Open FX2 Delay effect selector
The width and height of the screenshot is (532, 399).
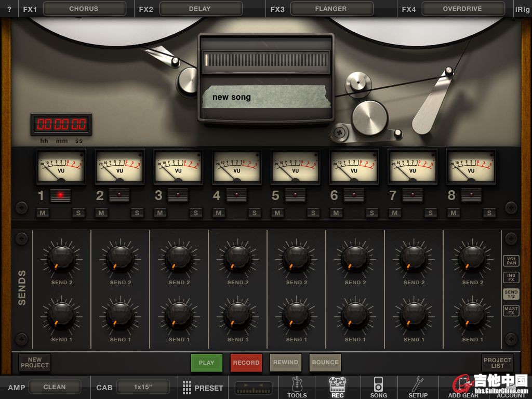201,9
